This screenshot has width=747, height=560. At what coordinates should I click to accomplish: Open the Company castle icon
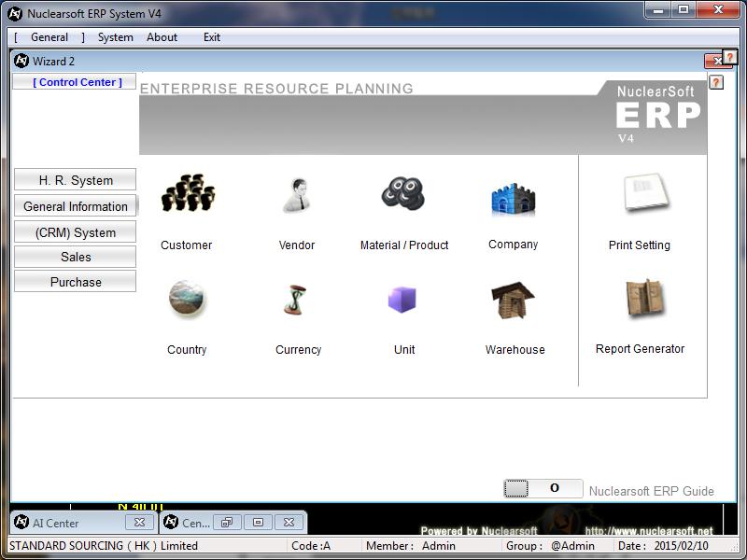point(513,198)
